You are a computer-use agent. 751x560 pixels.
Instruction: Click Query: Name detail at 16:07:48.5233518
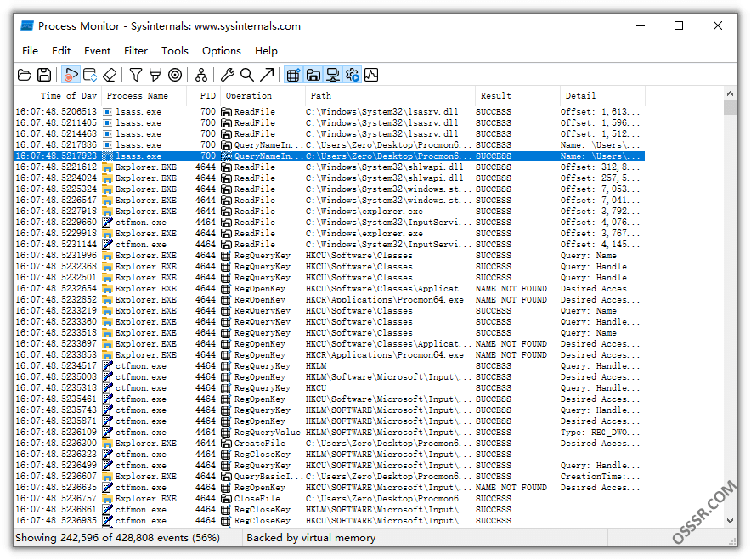pos(589,333)
